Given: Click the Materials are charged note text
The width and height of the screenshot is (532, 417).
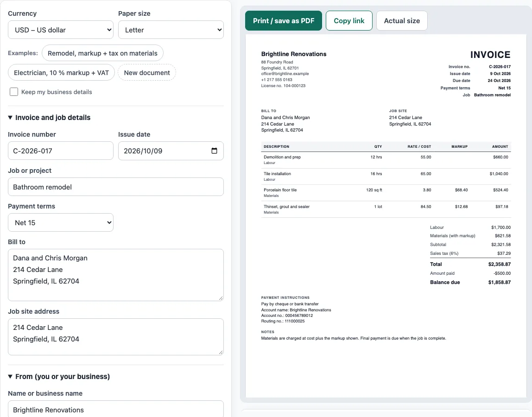Looking at the screenshot, I should click(x=354, y=338).
